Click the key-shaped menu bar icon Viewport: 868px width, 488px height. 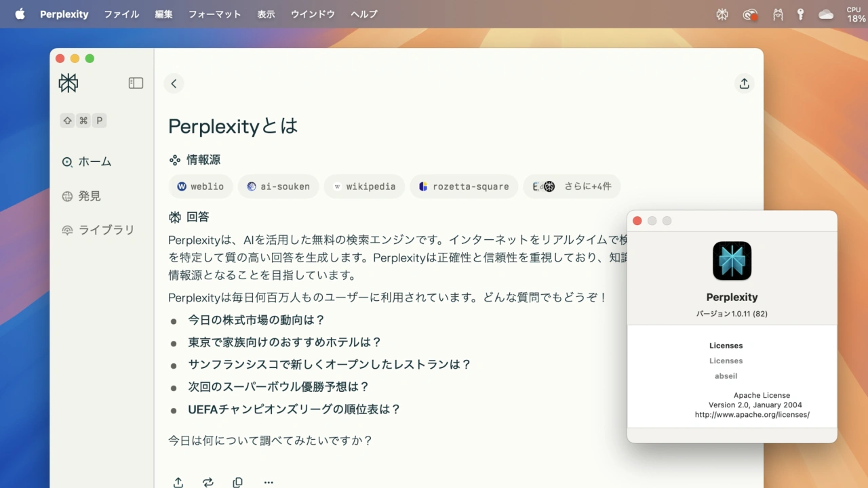(x=801, y=14)
